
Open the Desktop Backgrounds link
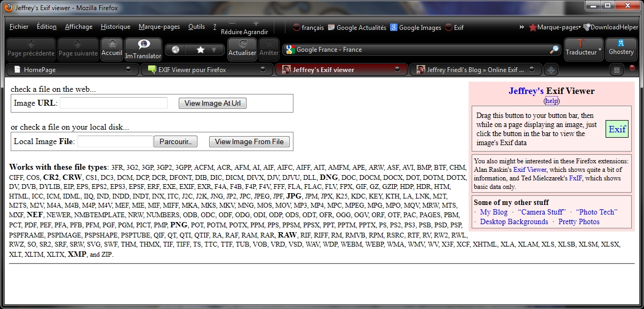pos(514,221)
